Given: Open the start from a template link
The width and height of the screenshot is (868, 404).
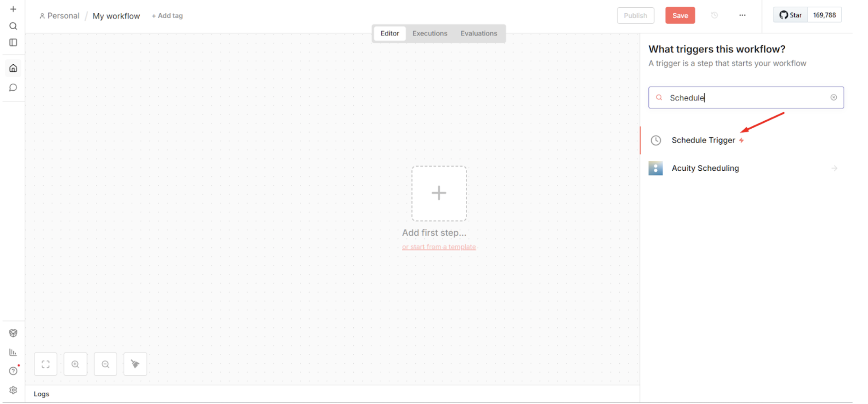Looking at the screenshot, I should click(439, 247).
